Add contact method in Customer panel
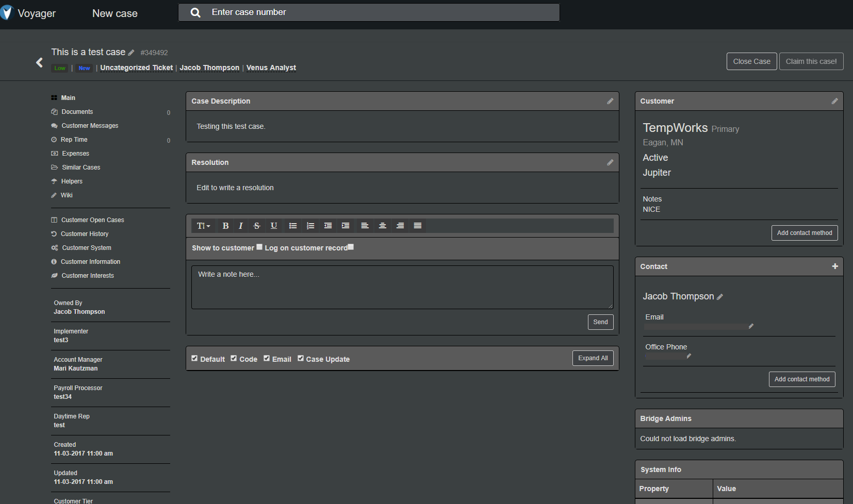Viewport: 853px width, 504px height. pyautogui.click(x=804, y=233)
